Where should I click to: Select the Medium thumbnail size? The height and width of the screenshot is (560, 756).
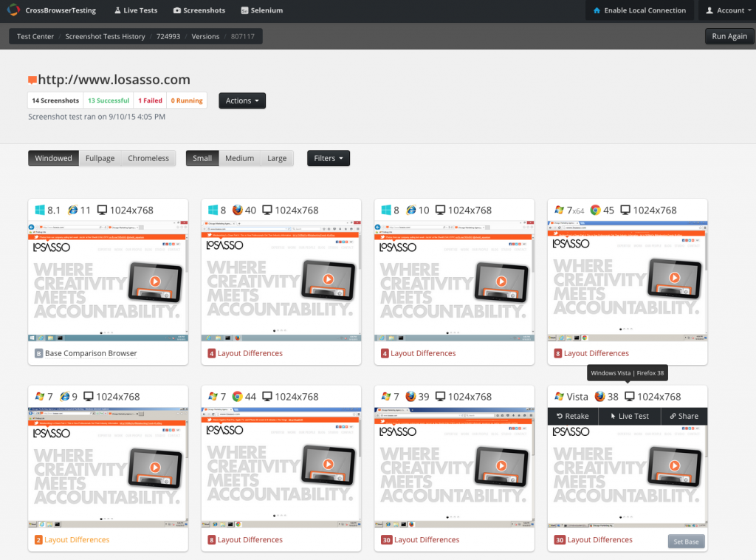pos(240,158)
